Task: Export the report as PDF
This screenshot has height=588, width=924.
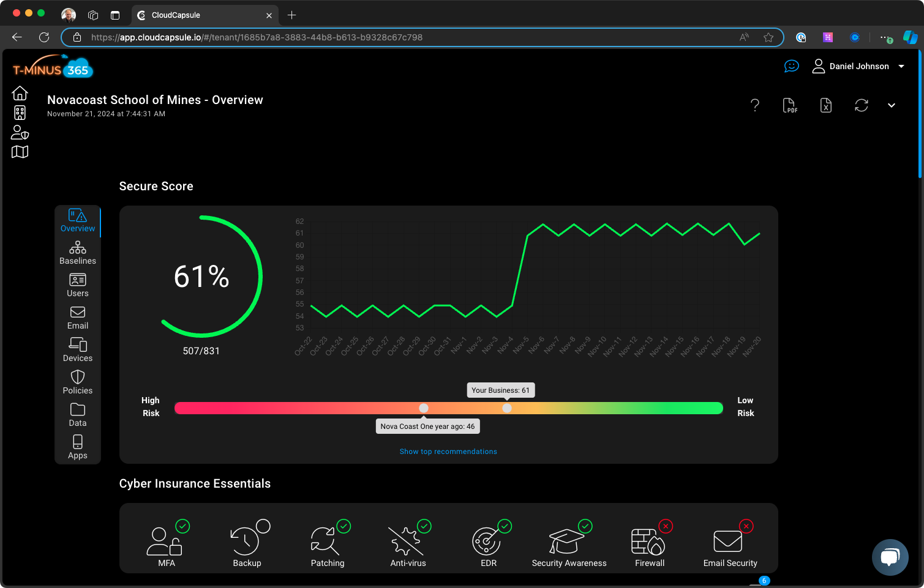Action: point(790,105)
